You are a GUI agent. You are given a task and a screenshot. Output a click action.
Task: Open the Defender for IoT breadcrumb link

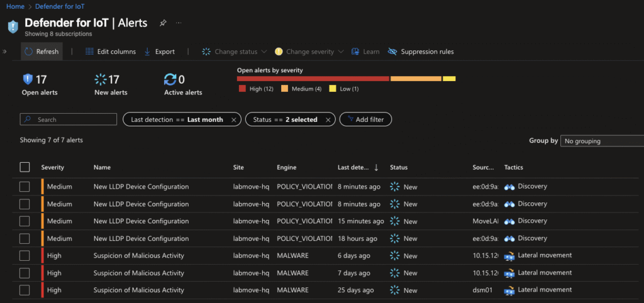(x=60, y=6)
